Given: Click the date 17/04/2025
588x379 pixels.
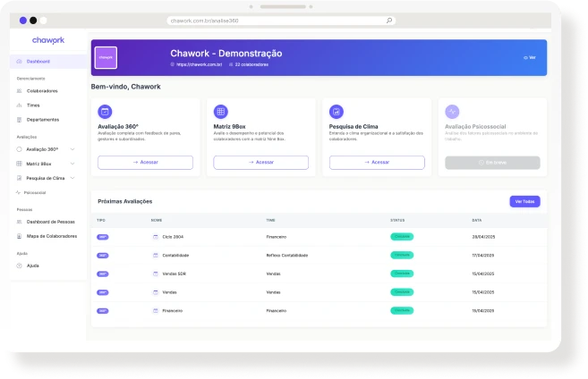Looking at the screenshot, I should tap(483, 256).
